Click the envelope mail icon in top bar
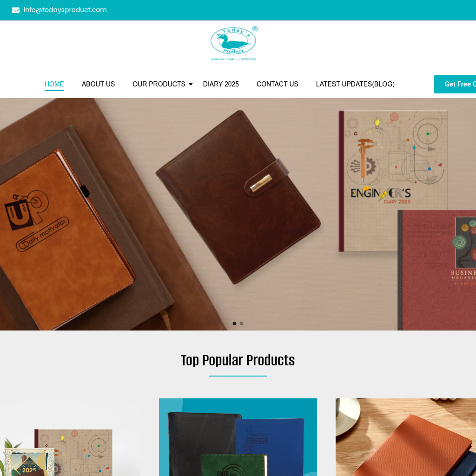The height and width of the screenshot is (476, 476). [16, 10]
